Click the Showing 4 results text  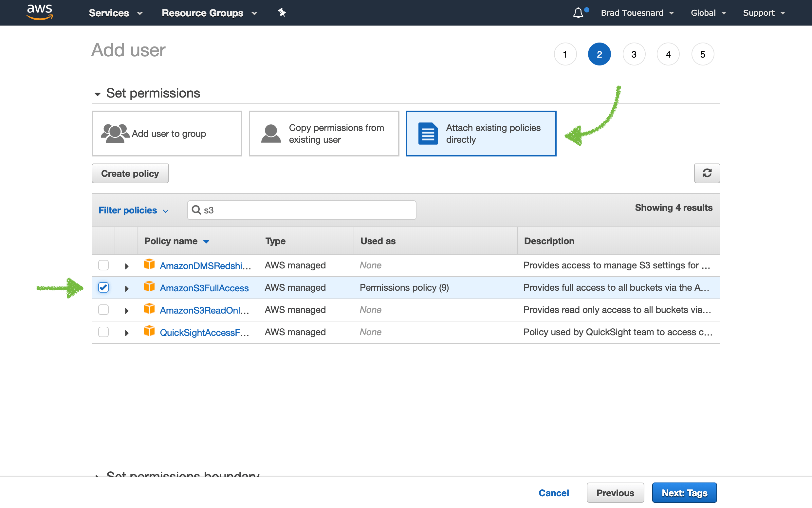click(x=674, y=208)
